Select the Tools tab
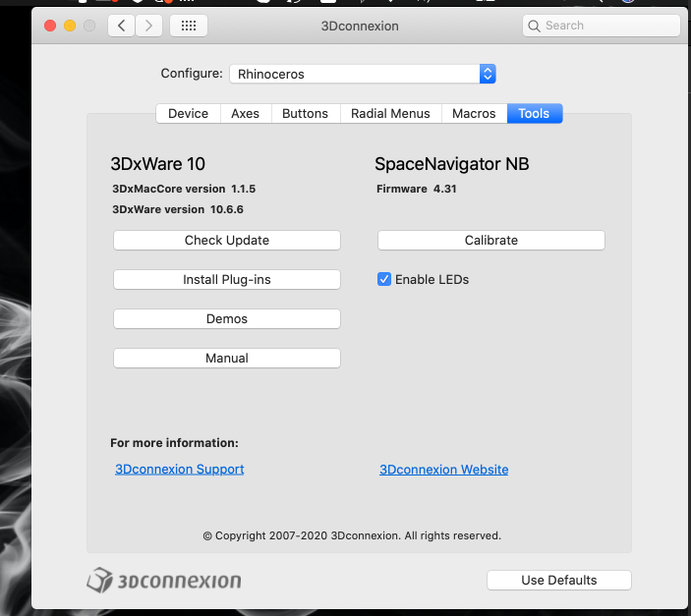691x616 pixels. (x=534, y=114)
